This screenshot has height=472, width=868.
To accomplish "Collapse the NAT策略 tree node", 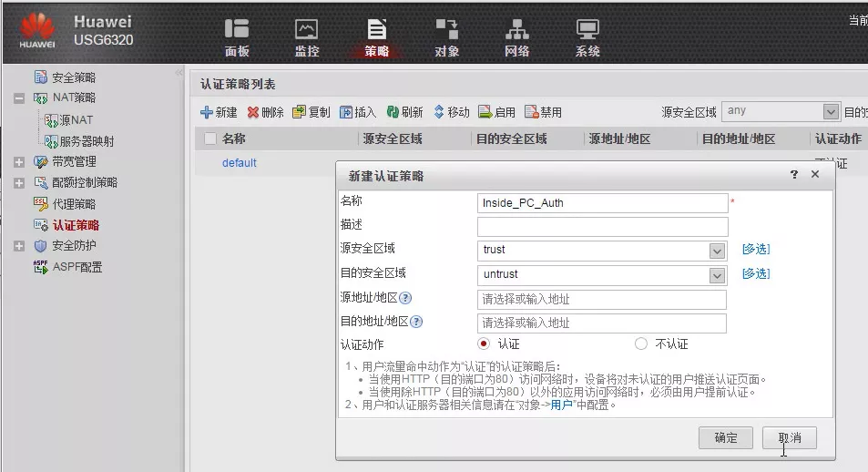I will [19, 98].
